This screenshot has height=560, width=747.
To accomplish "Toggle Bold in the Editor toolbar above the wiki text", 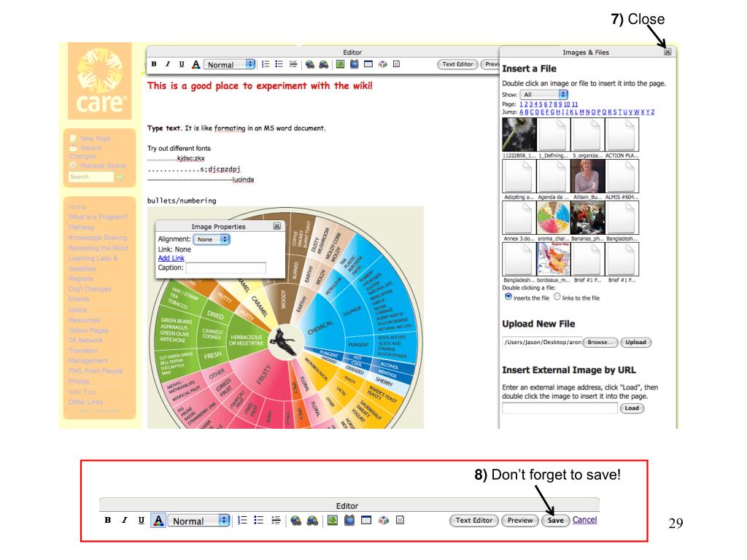I will pyautogui.click(x=154, y=64).
